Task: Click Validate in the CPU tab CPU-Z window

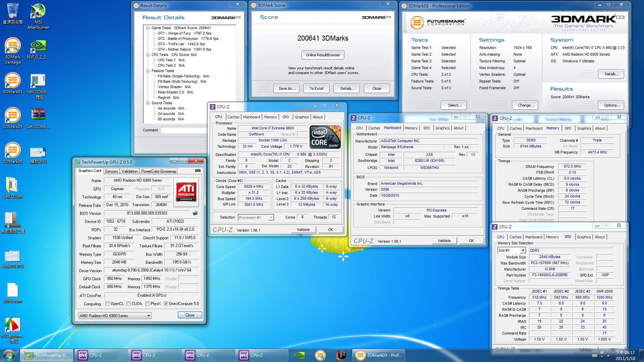Action: click(303, 230)
